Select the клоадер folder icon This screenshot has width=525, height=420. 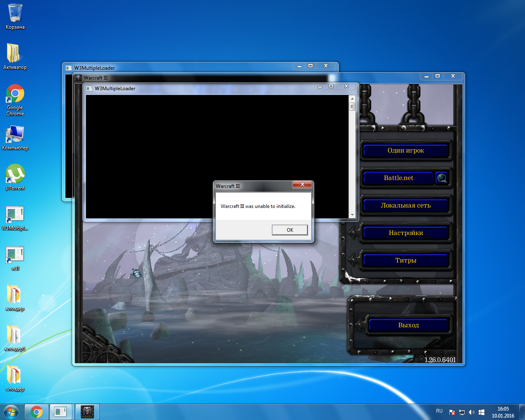pyautogui.click(x=15, y=298)
